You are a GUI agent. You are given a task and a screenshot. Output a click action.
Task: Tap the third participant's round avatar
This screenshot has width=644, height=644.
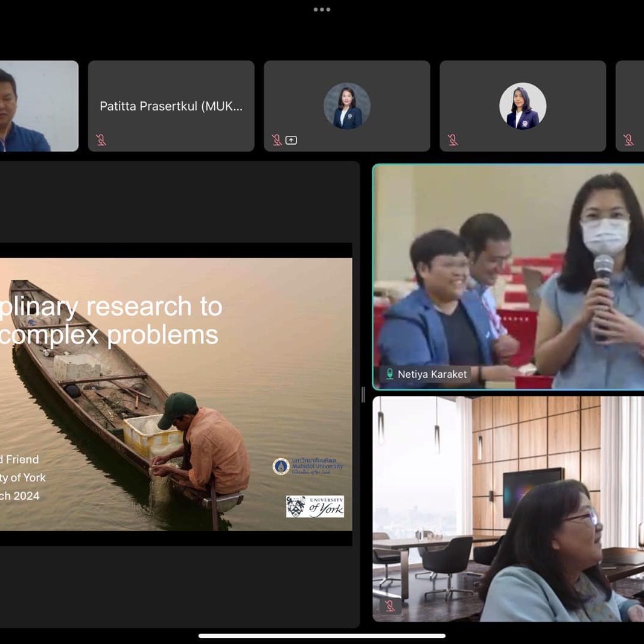click(x=347, y=106)
